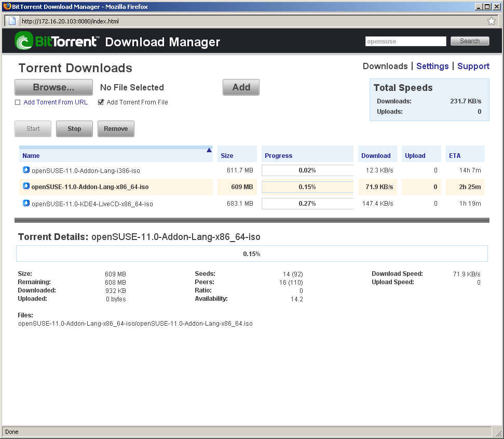This screenshot has width=504, height=439.
Task: Select openSUSE-11.0-KDE4-LiveCD-x86_64-iso torrent name
Action: point(92,204)
